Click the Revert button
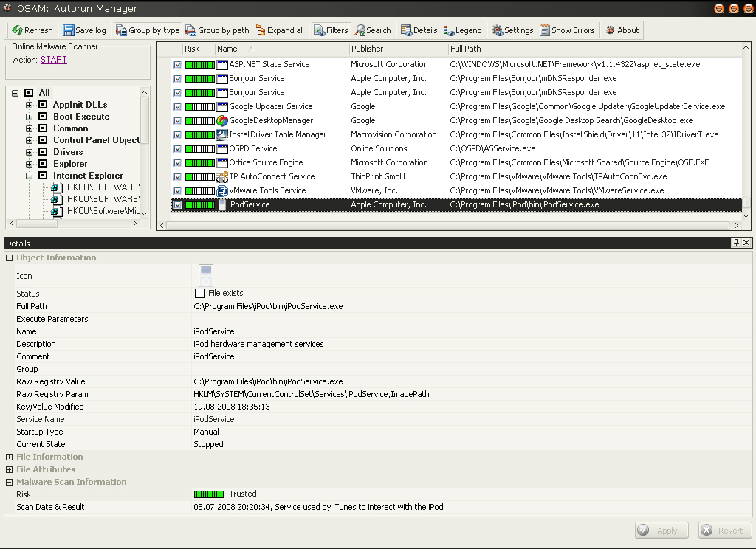 725,531
